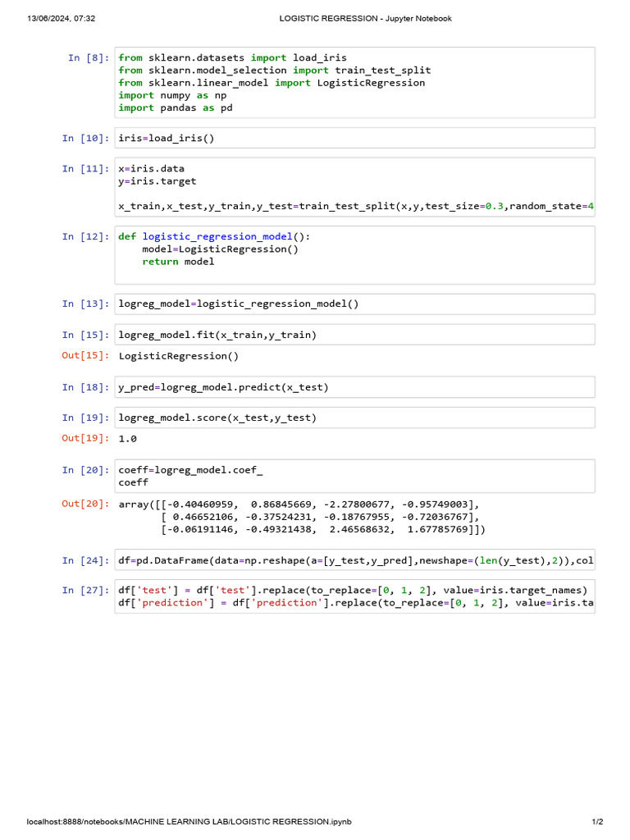Click the 'import pandas as pd' line
The height and width of the screenshot is (840, 630).
point(176,107)
